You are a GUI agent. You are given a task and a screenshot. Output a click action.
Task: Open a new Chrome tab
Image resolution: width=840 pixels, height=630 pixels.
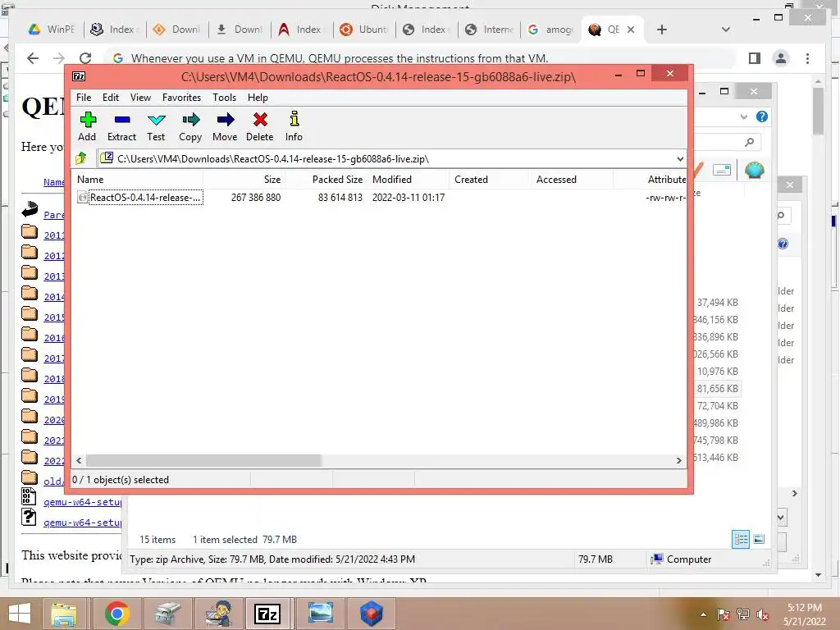pos(662,30)
